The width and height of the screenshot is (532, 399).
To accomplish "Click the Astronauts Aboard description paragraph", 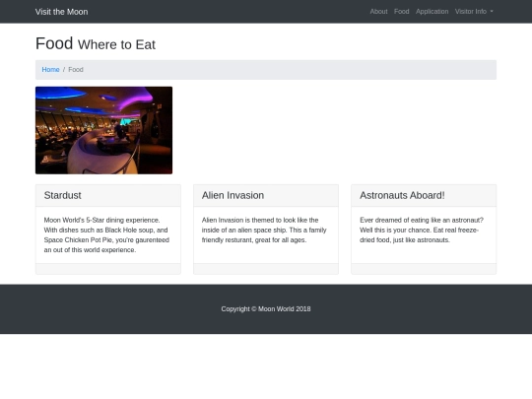I will [x=422, y=230].
